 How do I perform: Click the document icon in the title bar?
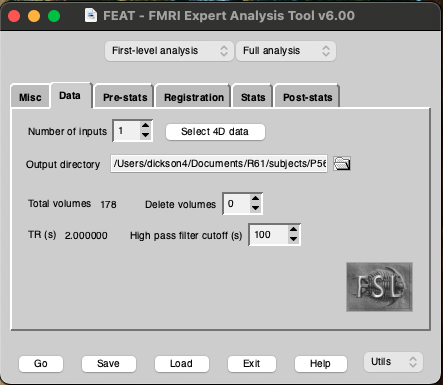(91, 16)
